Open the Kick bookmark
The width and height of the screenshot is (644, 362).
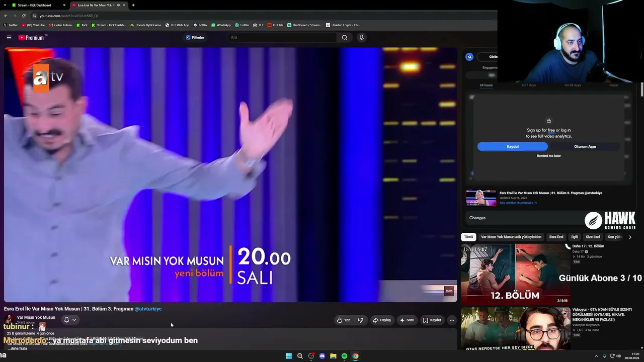coord(82,25)
